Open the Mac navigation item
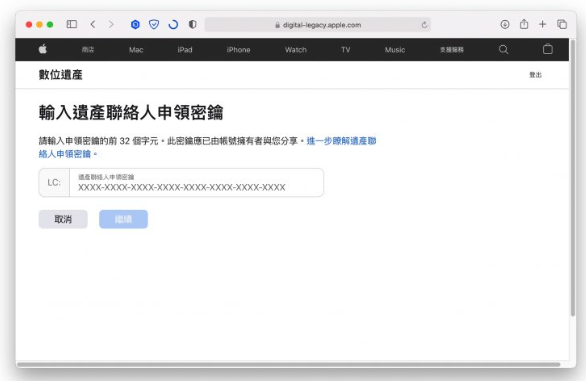 136,50
